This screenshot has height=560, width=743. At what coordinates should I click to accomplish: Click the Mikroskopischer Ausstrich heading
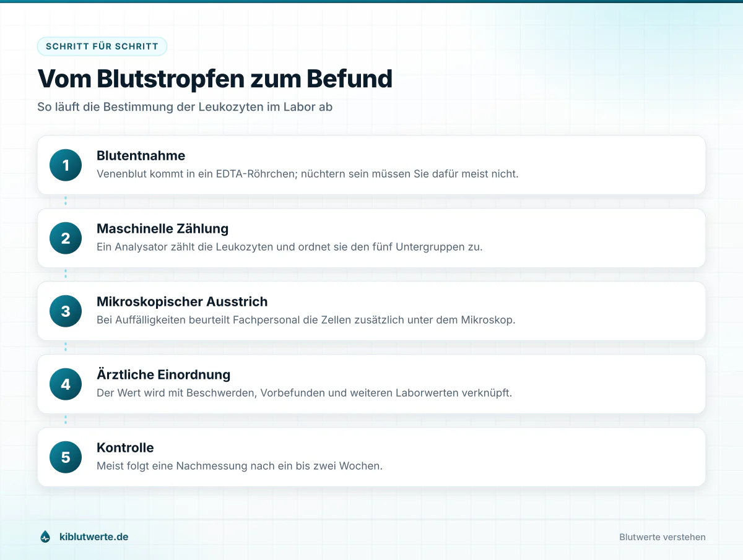pos(182,302)
